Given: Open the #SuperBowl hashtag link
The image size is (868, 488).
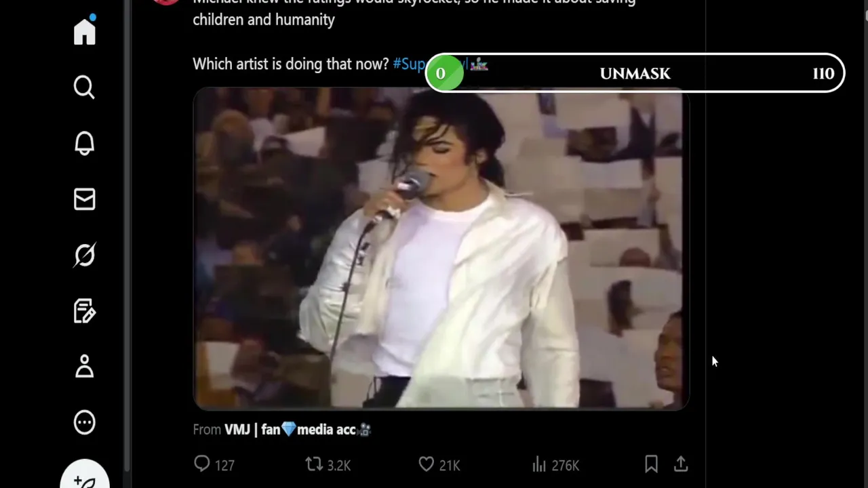Looking at the screenshot, I should [x=409, y=64].
